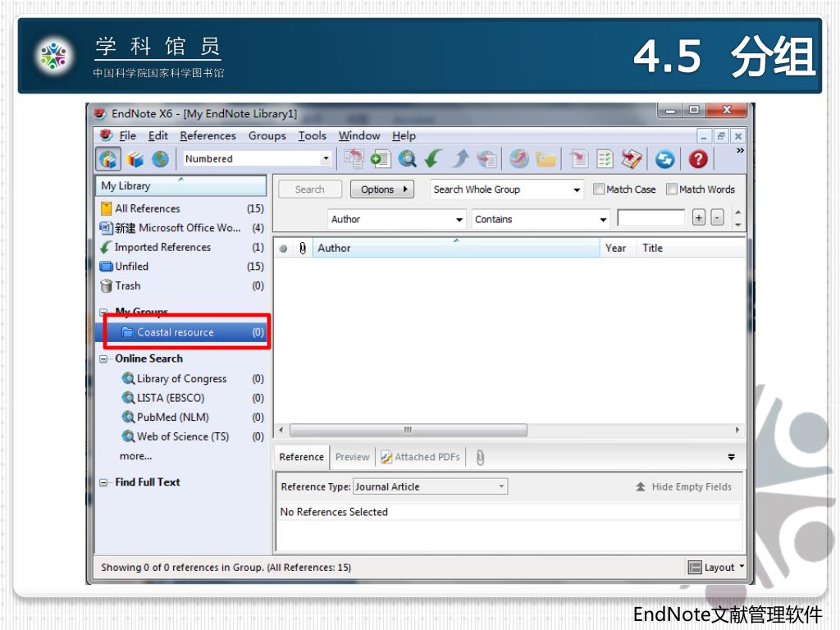The width and height of the screenshot is (840, 630).
Task: Click the search panel scroll down arrow
Action: click(738, 225)
